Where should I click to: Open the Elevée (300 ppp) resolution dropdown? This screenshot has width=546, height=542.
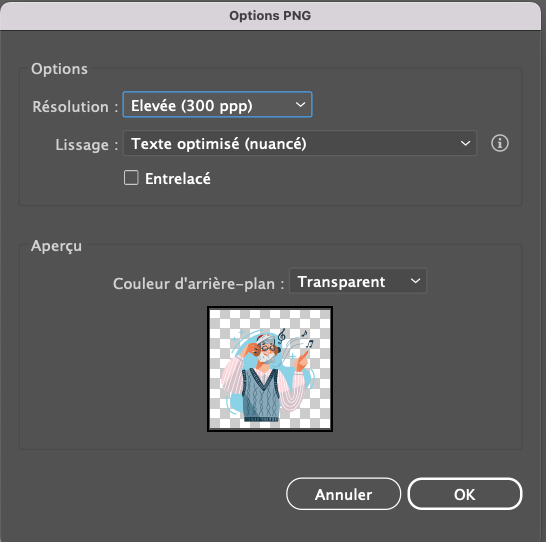217,105
